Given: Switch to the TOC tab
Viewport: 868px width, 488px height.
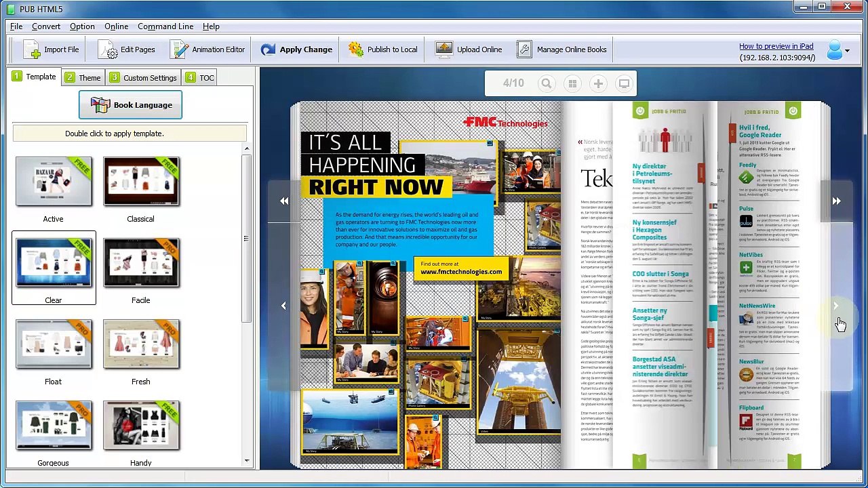Looking at the screenshot, I should click(200, 77).
